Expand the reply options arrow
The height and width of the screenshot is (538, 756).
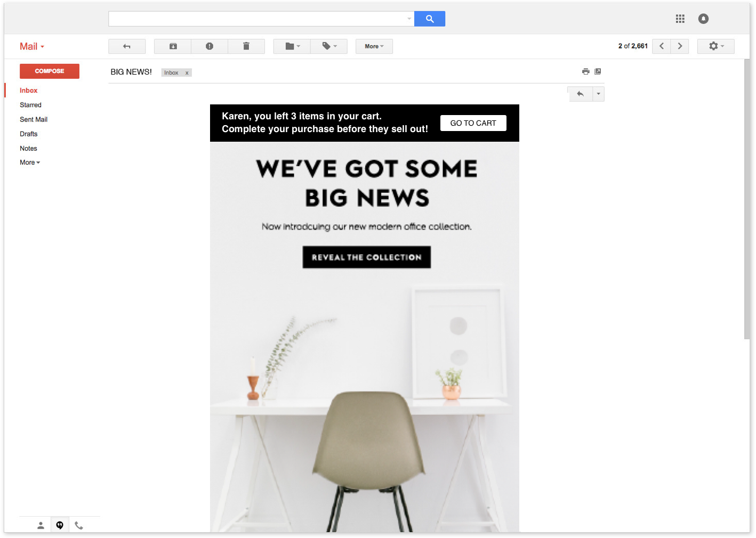[599, 94]
